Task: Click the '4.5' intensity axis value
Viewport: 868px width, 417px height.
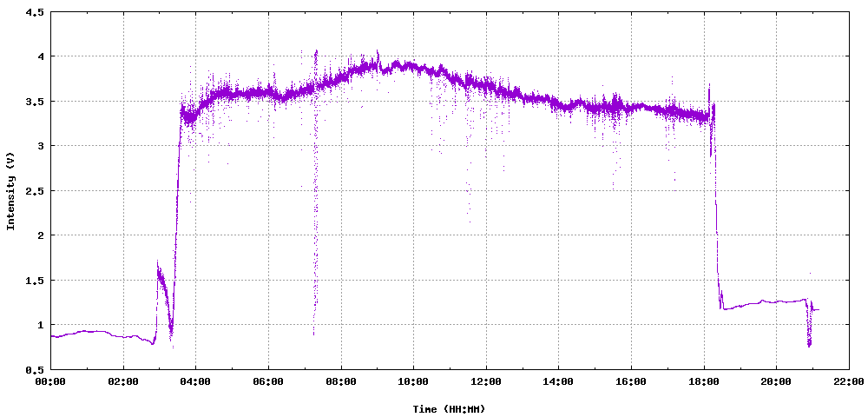Action: pyautogui.click(x=34, y=11)
